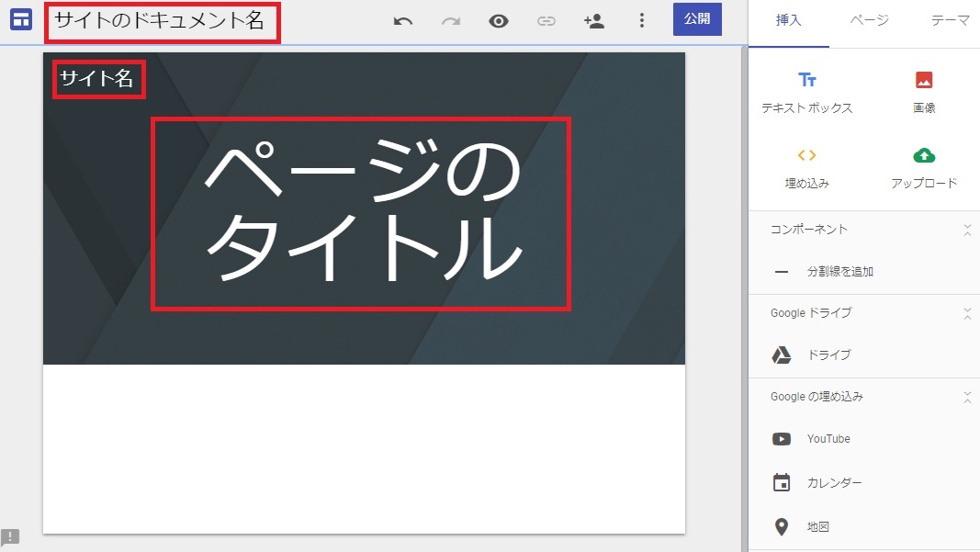Image resolution: width=980 pixels, height=552 pixels.
Task: Switch to the テーマ tab
Action: tap(950, 20)
